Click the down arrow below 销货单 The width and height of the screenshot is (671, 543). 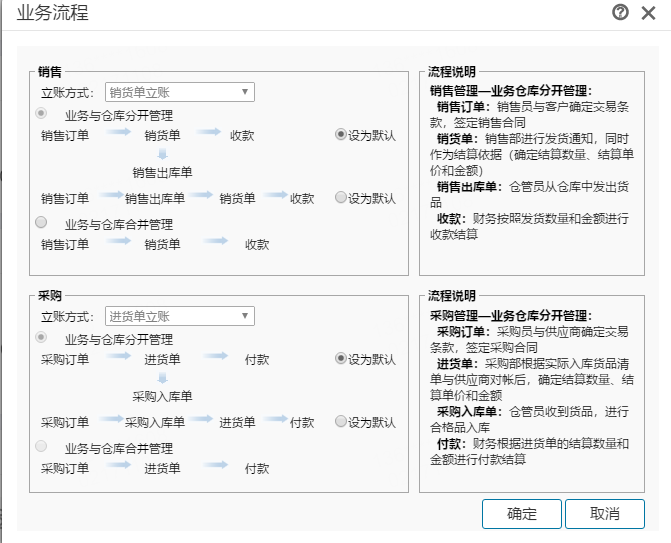pyautogui.click(x=162, y=154)
